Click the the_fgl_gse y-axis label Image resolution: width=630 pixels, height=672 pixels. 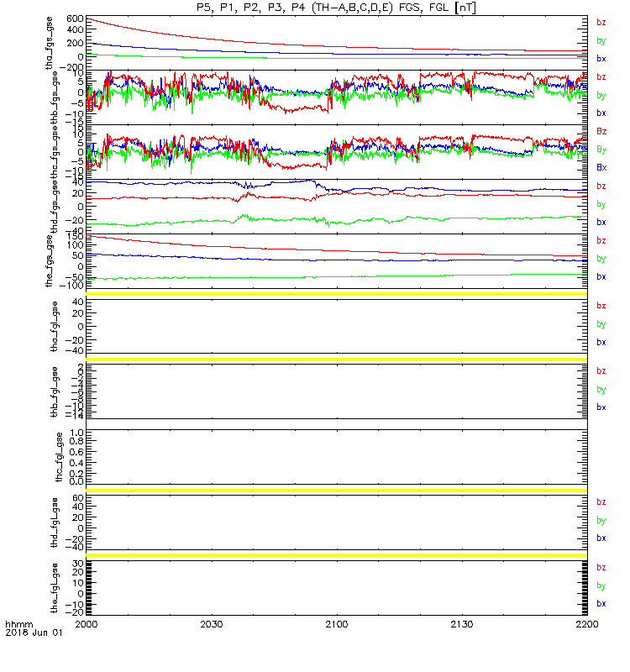[55, 588]
